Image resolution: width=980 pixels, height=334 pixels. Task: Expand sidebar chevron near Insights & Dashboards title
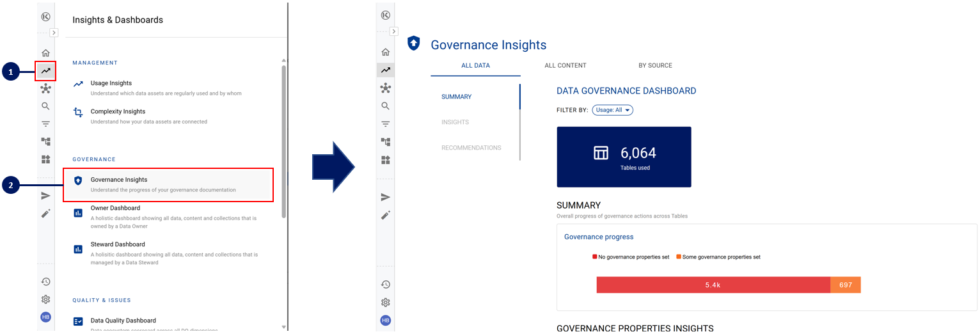[54, 33]
